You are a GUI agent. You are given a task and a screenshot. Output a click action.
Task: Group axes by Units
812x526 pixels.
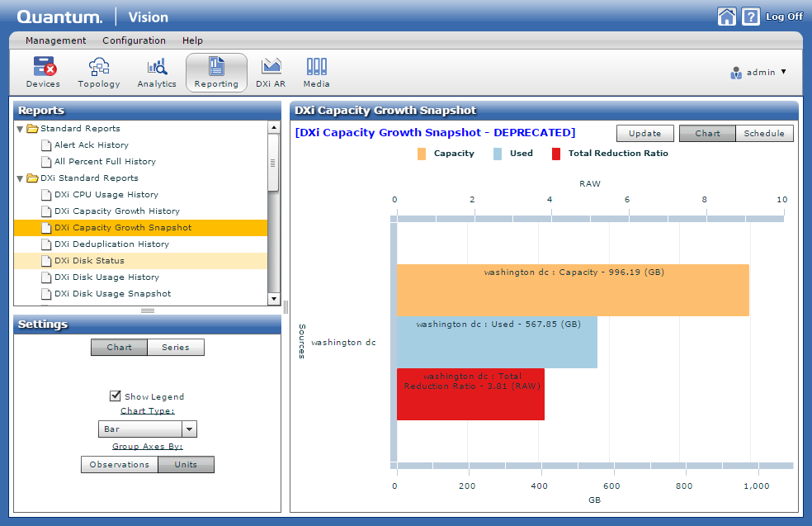[x=186, y=464]
